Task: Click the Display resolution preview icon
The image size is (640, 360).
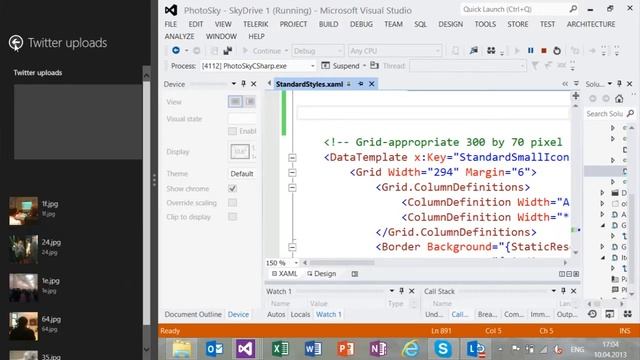Action: point(240,151)
